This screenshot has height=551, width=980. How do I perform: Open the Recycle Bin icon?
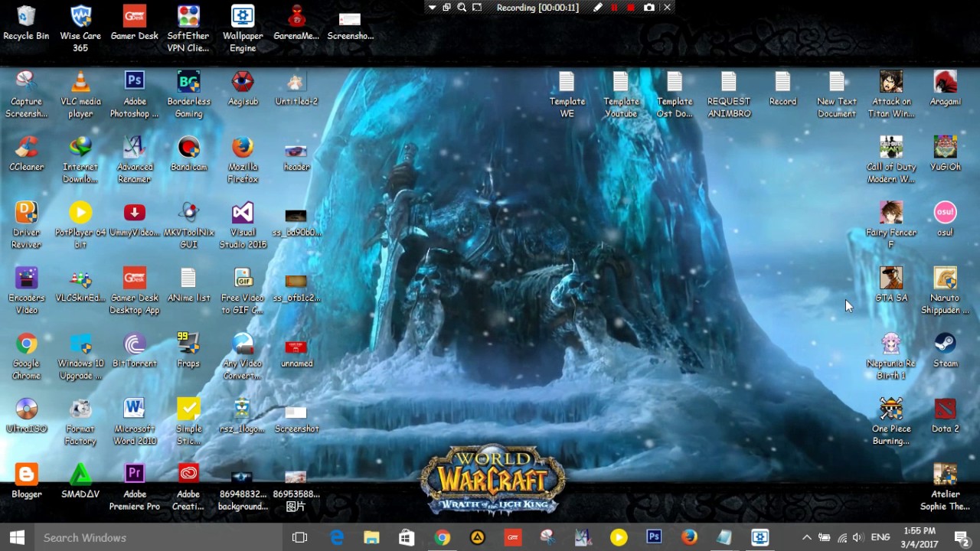pyautogui.click(x=26, y=24)
